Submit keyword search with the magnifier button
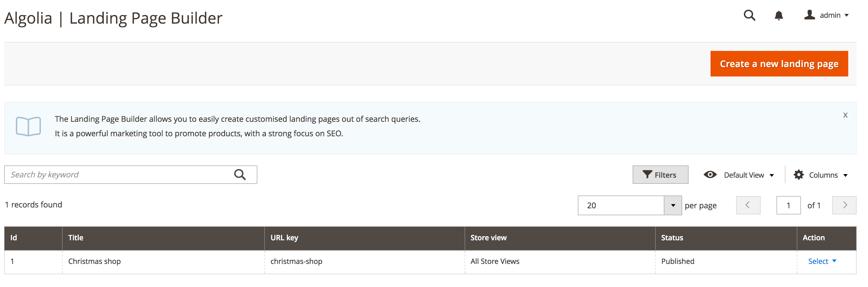 (240, 174)
